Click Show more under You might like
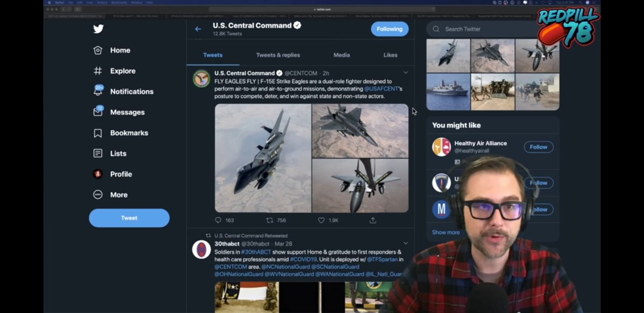The width and height of the screenshot is (644, 313). 445,232
